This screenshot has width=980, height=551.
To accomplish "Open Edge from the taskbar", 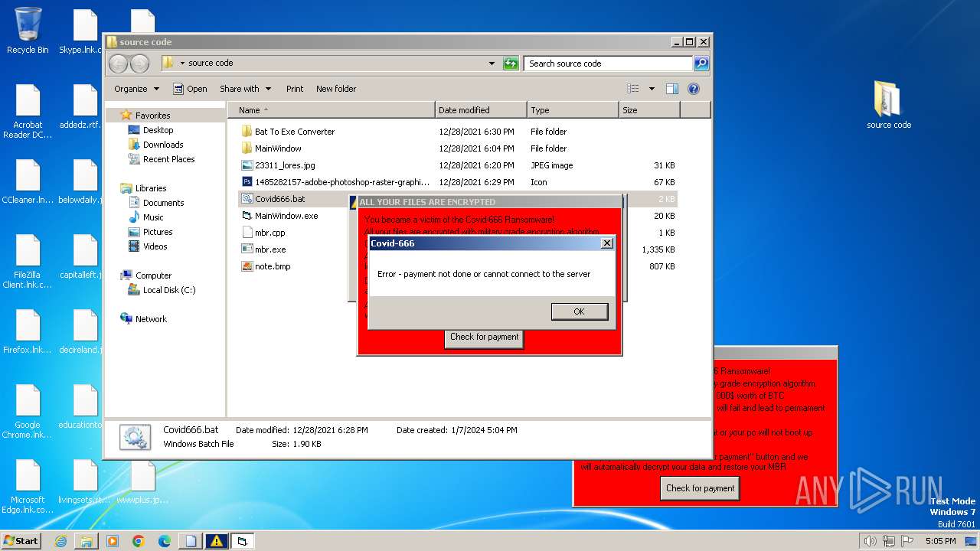I will point(165,541).
